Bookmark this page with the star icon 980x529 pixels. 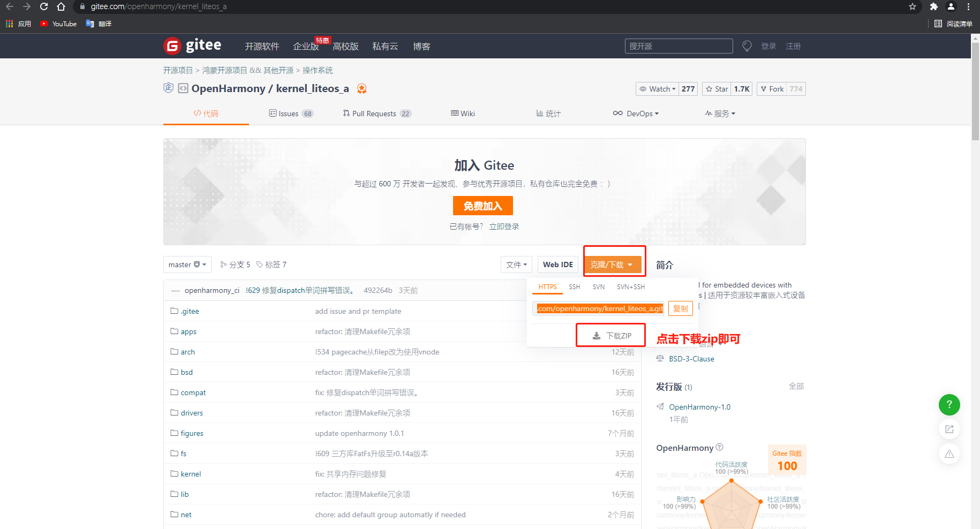913,6
